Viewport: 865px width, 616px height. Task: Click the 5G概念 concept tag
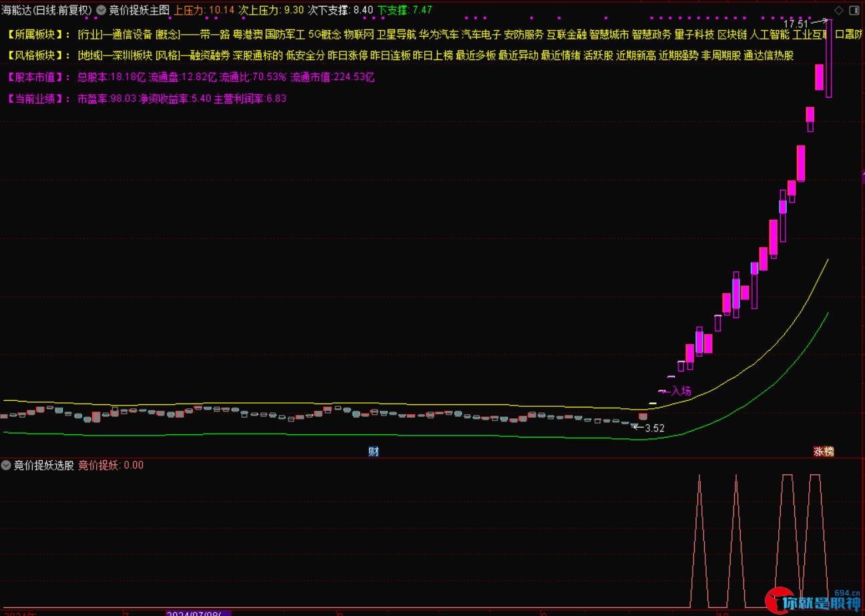325,34
